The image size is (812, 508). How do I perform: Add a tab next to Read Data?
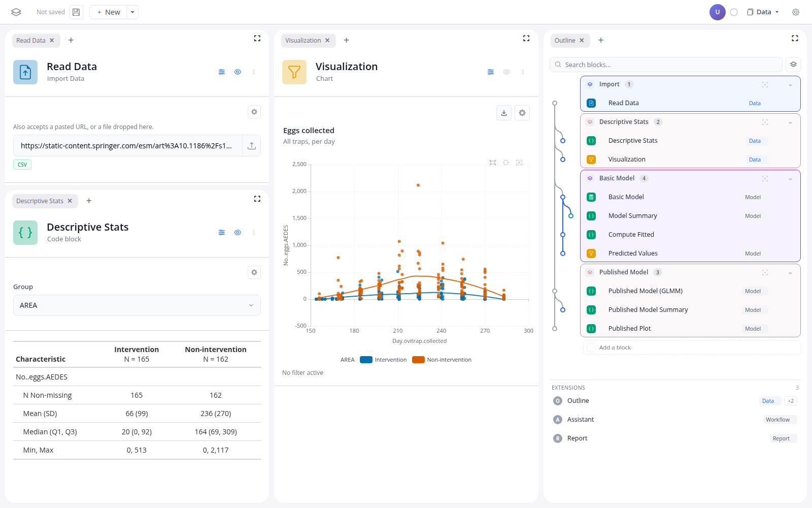[71, 40]
